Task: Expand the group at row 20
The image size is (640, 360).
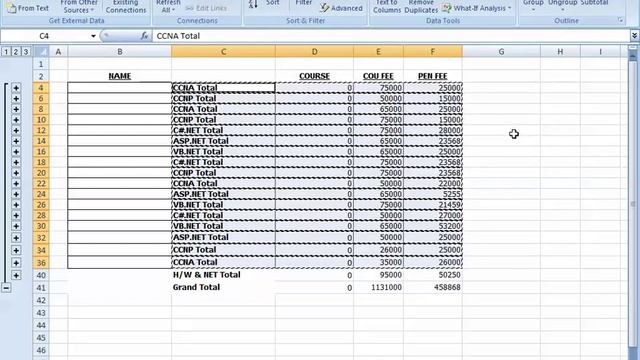Action: (16, 173)
